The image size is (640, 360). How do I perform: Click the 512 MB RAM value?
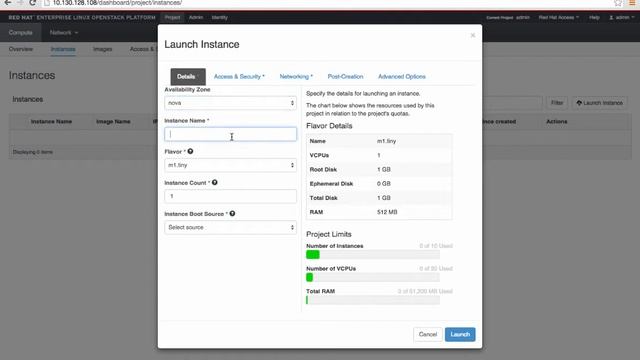coord(387,212)
